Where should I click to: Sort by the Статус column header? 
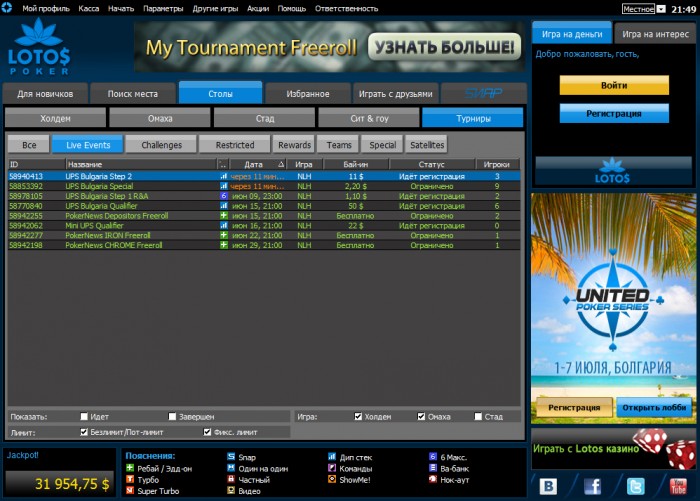[432, 164]
